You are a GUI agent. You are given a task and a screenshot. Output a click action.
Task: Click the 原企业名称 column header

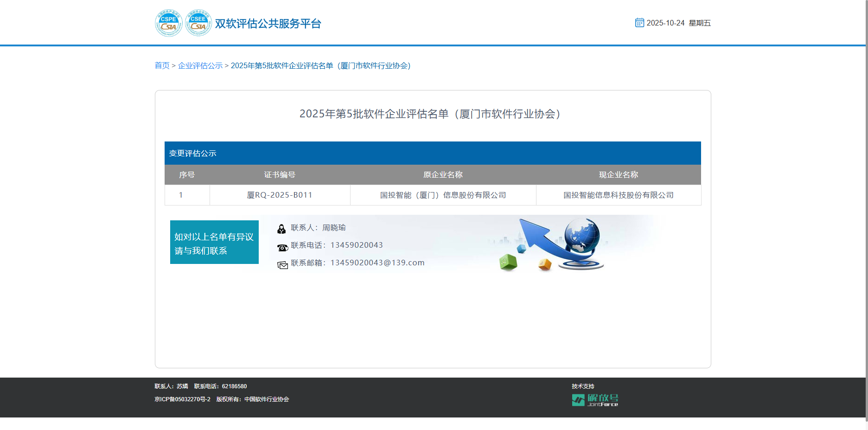click(x=443, y=175)
